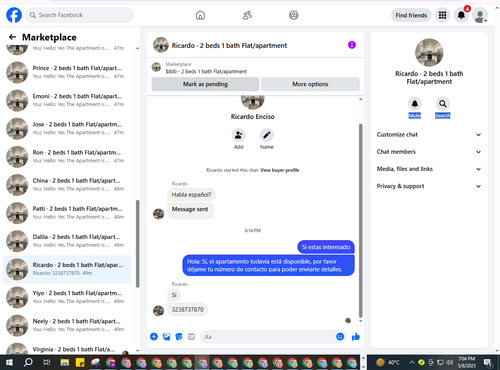This screenshot has width=500, height=370.
Task: Open the $800 Marketplace listing link
Action: 206,71
